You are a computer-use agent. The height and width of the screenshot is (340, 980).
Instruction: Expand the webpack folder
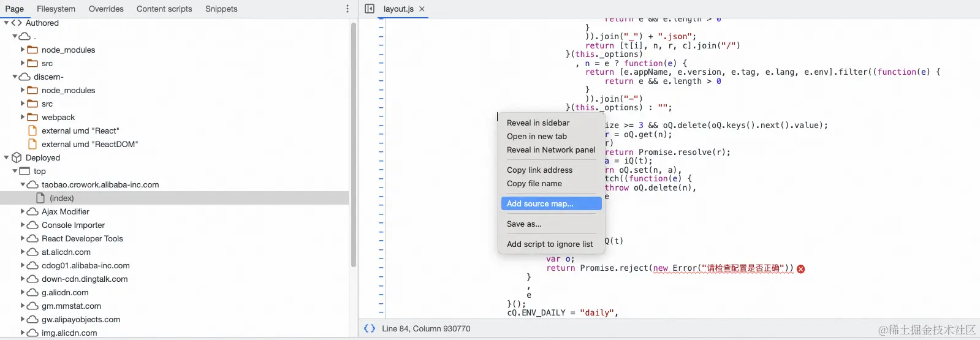[23, 117]
